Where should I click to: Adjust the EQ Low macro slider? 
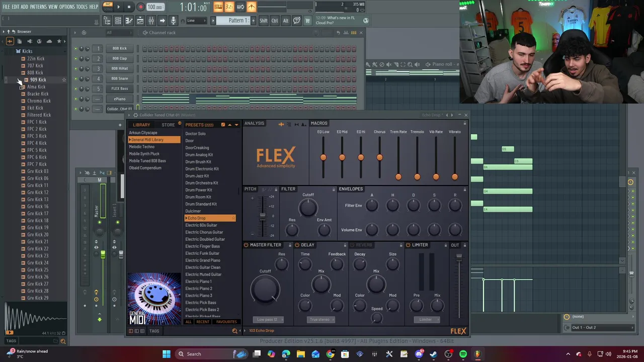[x=323, y=157]
